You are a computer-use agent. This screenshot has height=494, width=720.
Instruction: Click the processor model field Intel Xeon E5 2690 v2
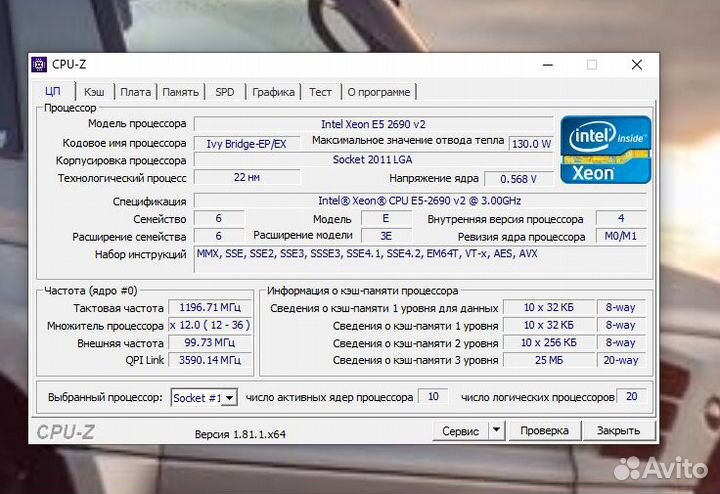(373, 124)
